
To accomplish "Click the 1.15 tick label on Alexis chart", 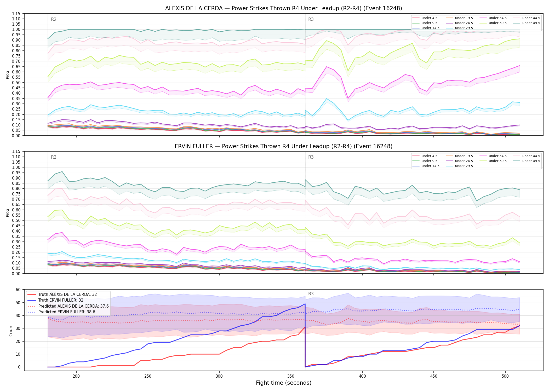I will 16,14.
